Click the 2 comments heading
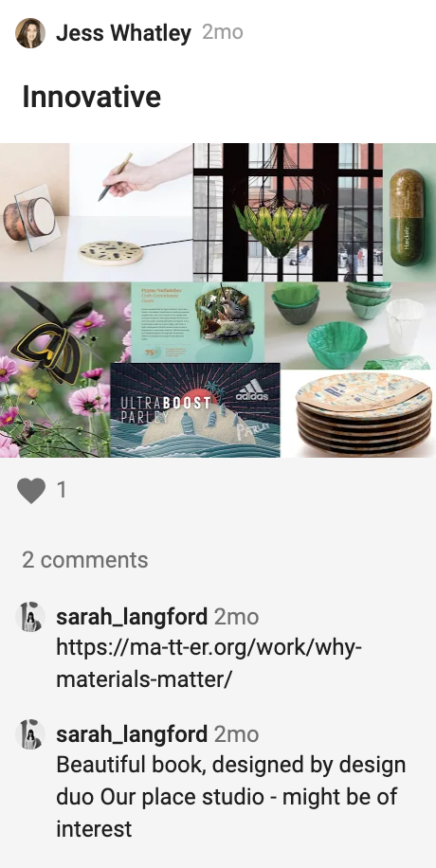 point(84,560)
